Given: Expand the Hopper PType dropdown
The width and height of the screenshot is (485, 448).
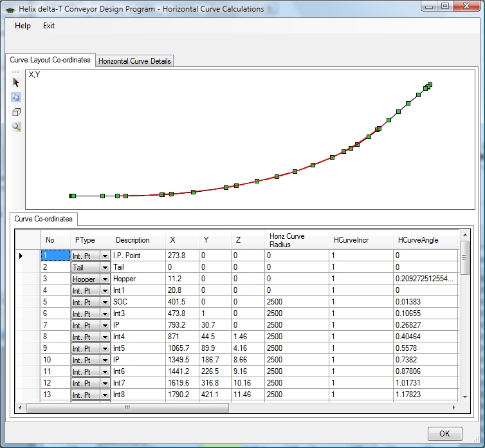Looking at the screenshot, I should coord(105,279).
